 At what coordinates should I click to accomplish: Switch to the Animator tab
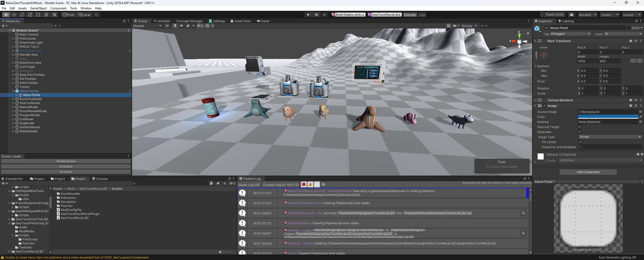162,21
